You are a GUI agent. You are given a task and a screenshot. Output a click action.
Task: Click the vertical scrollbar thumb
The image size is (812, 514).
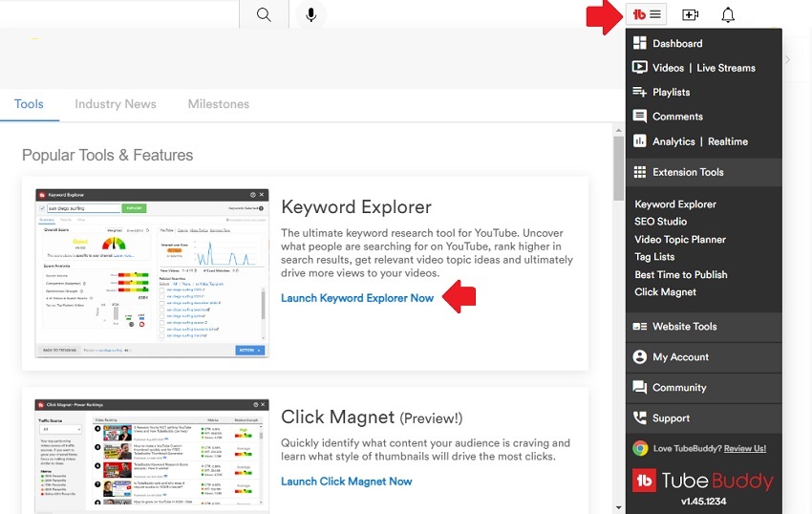click(x=618, y=168)
